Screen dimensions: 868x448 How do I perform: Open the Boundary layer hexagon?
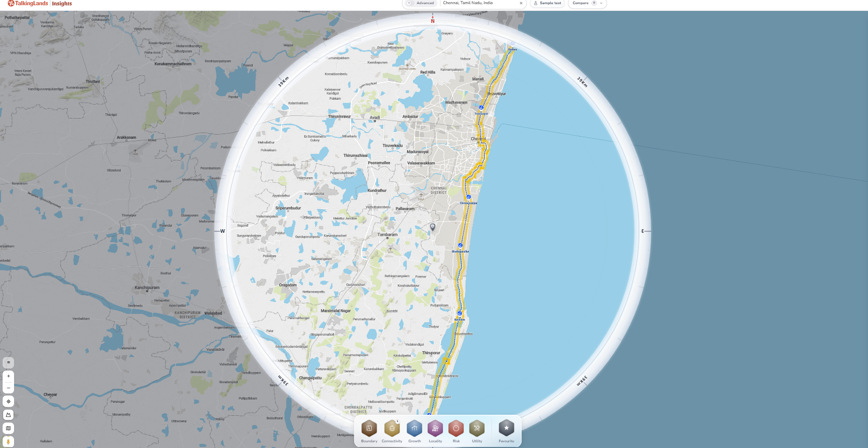[369, 428]
